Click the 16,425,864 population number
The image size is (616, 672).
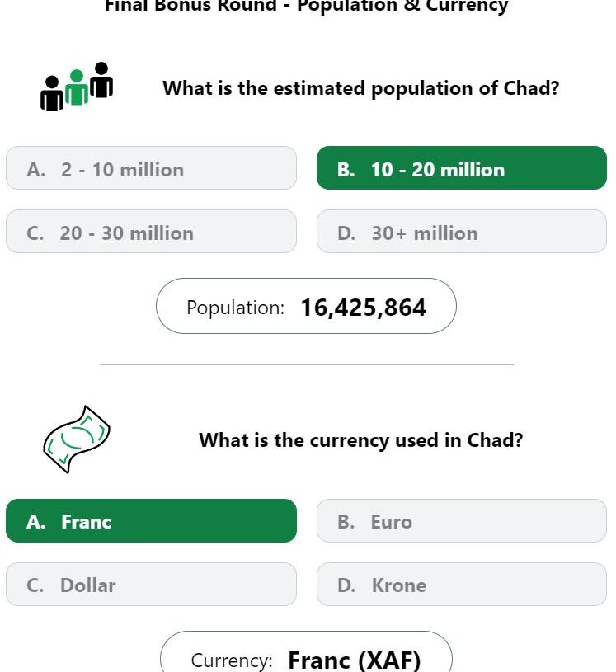pyautogui.click(x=364, y=308)
